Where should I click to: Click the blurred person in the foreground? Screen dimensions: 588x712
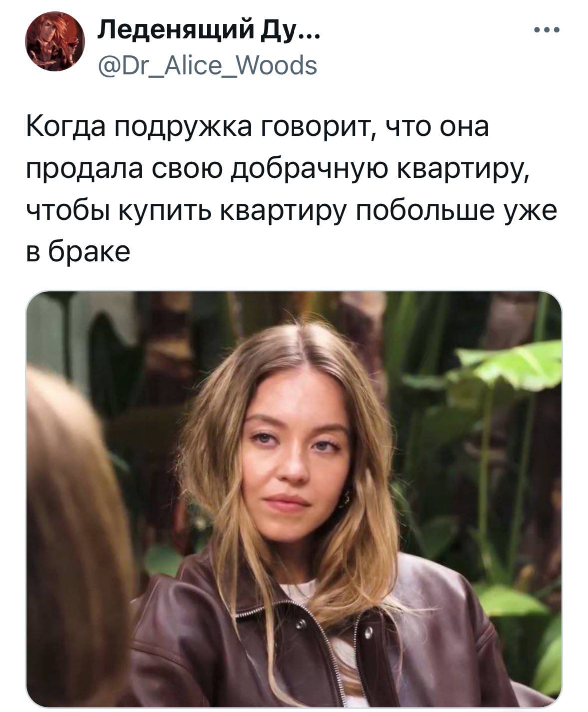point(75,539)
